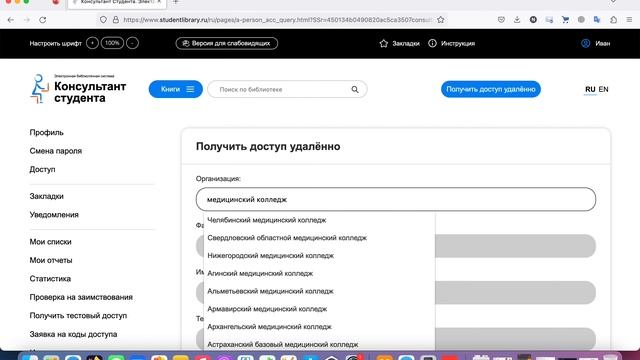Click the Получить доступ удалённо button

click(491, 89)
